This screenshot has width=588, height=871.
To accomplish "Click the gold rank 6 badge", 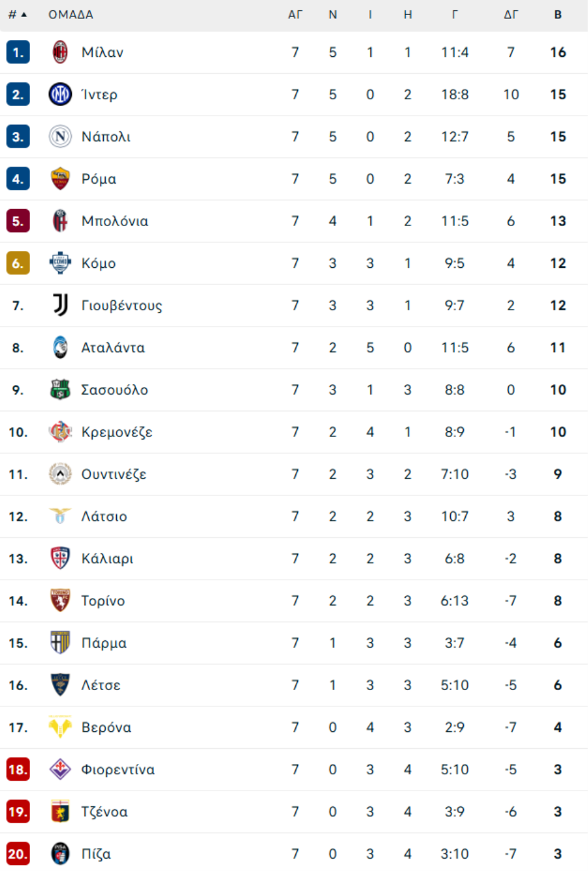I will (x=18, y=263).
